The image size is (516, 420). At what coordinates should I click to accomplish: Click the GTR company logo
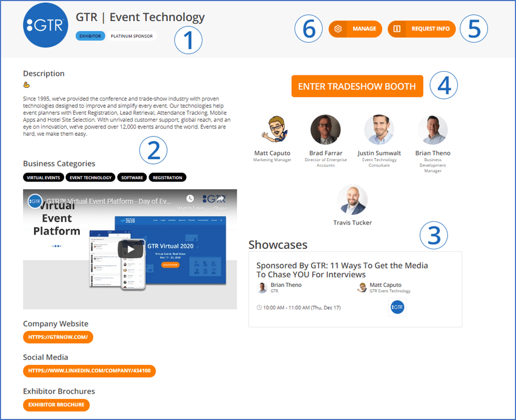46,25
